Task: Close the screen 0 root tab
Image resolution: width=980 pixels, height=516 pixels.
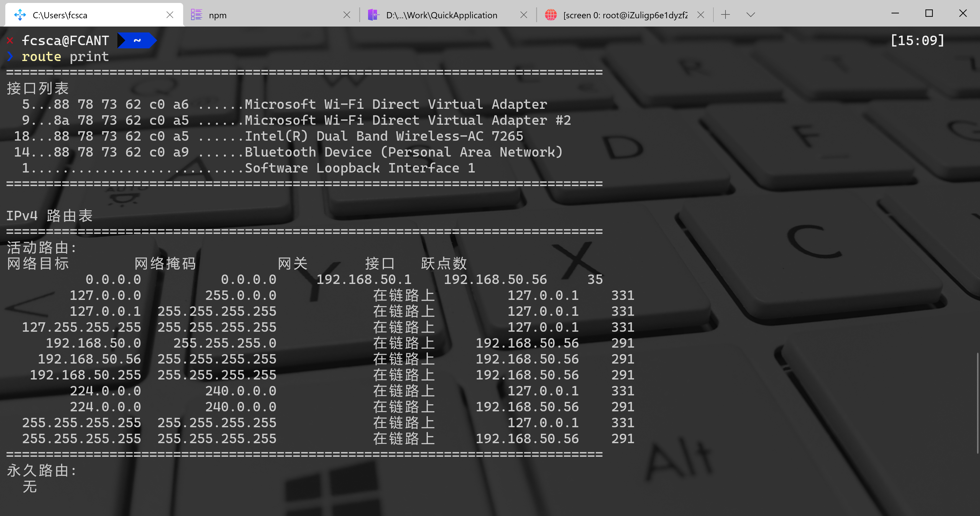Action: click(x=700, y=15)
